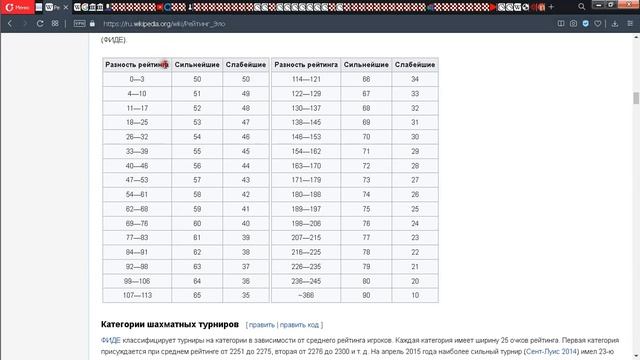Click the '62—68' table cell
The height and width of the screenshot is (360, 640).
137,209
